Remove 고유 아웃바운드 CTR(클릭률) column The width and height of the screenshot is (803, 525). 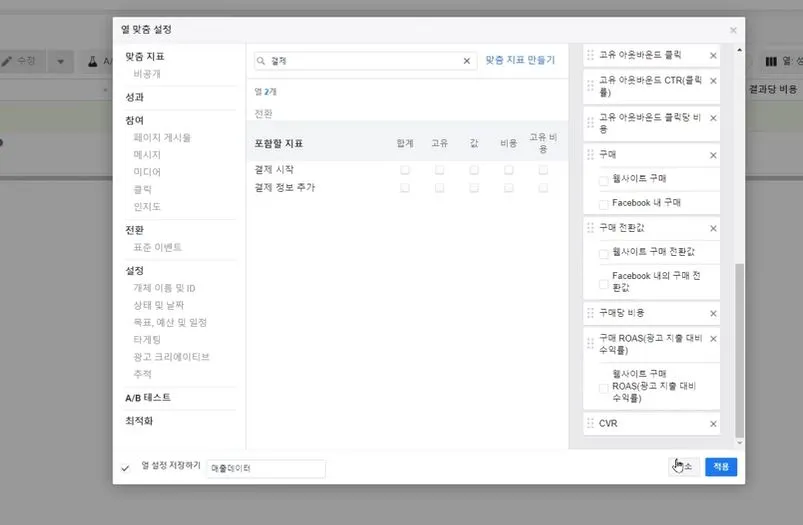pyautogui.click(x=713, y=81)
